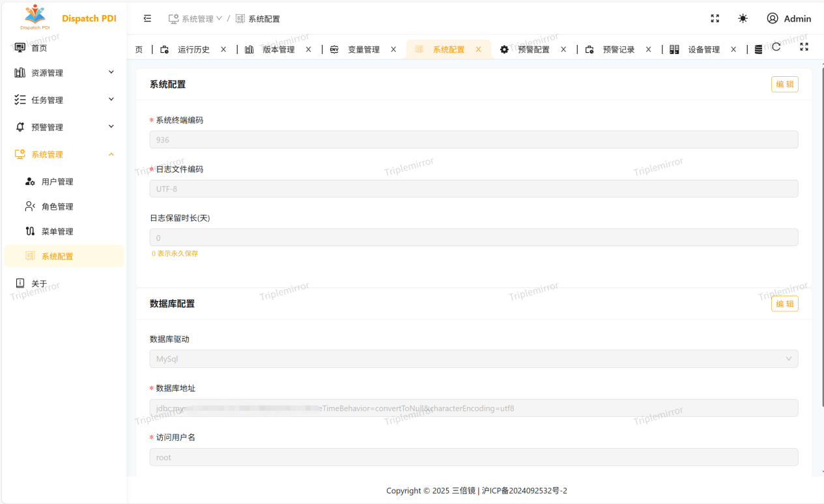Click the Dispatch PDI logo
This screenshot has height=504, width=824.
[x=35, y=18]
